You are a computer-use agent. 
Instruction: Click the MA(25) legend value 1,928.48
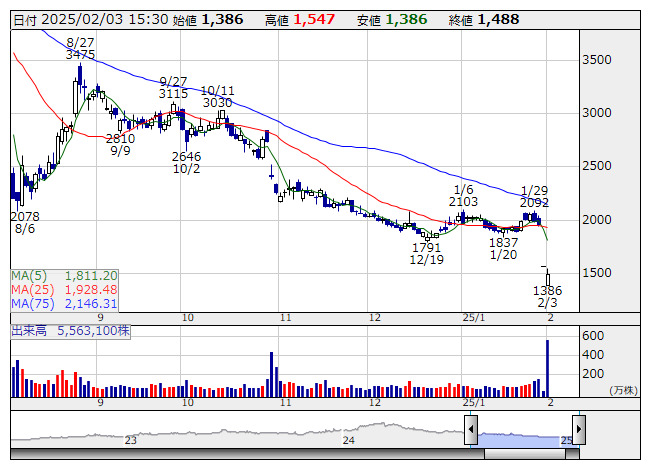coord(91,290)
